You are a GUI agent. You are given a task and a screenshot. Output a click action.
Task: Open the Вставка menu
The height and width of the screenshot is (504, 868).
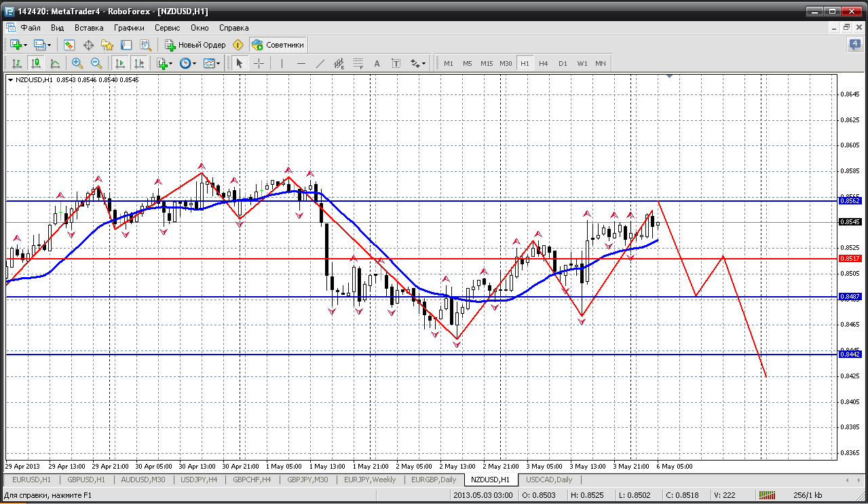point(89,28)
